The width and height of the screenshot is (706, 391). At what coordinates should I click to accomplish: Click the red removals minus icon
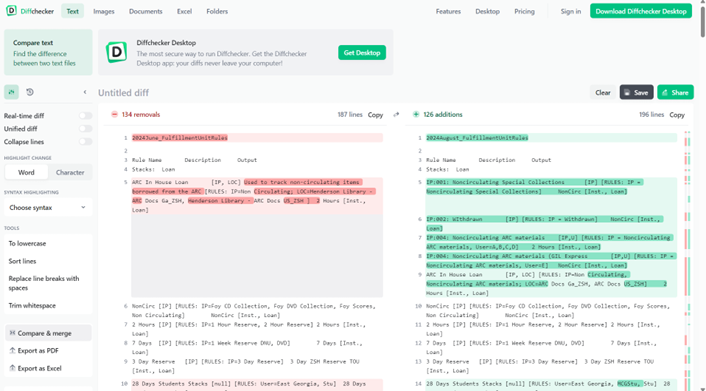tap(114, 114)
